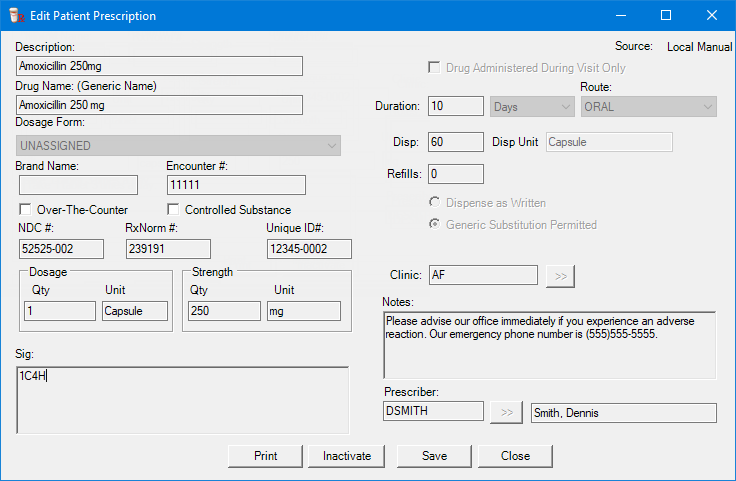Save the prescription changes
Screen dimensions: 736x481
pyautogui.click(x=434, y=456)
